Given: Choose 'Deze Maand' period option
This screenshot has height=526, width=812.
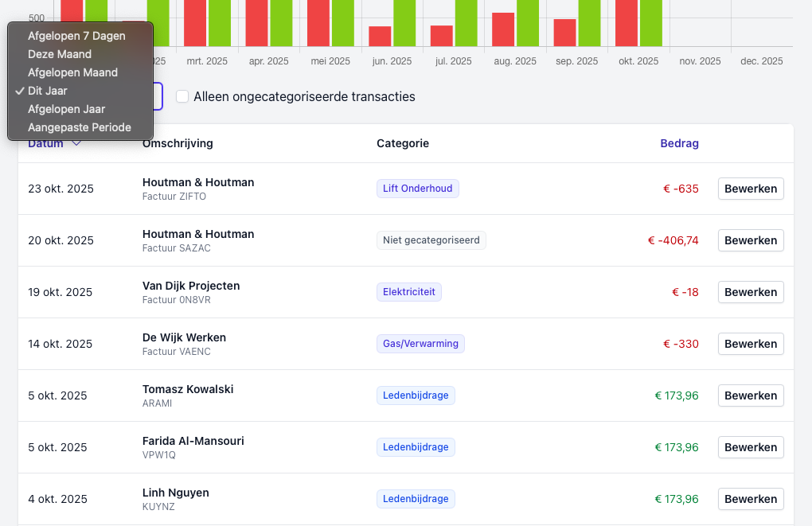Looking at the screenshot, I should [x=60, y=54].
